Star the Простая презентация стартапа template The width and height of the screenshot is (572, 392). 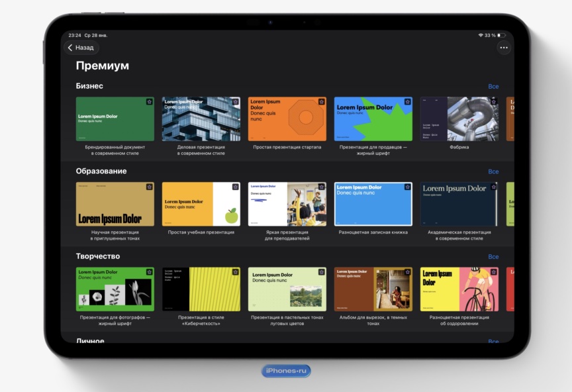321,102
